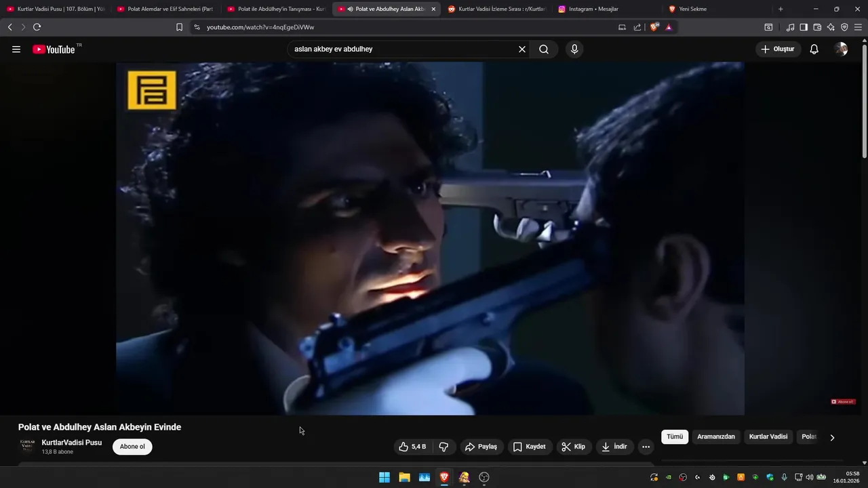Click the page vertical scrollbar
Image resolution: width=868 pixels, height=488 pixels.
pyautogui.click(x=864, y=102)
